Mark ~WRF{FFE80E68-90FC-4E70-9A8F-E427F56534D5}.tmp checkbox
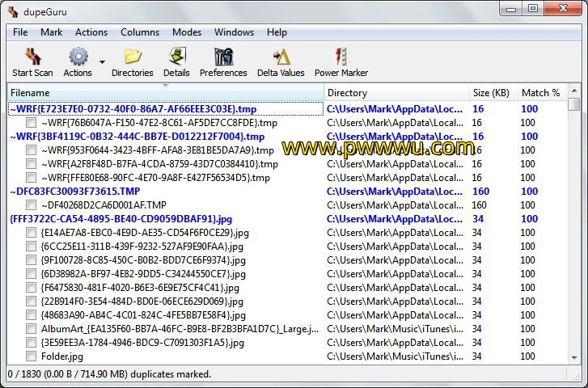Image resolution: width=588 pixels, height=388 pixels. coord(31,177)
